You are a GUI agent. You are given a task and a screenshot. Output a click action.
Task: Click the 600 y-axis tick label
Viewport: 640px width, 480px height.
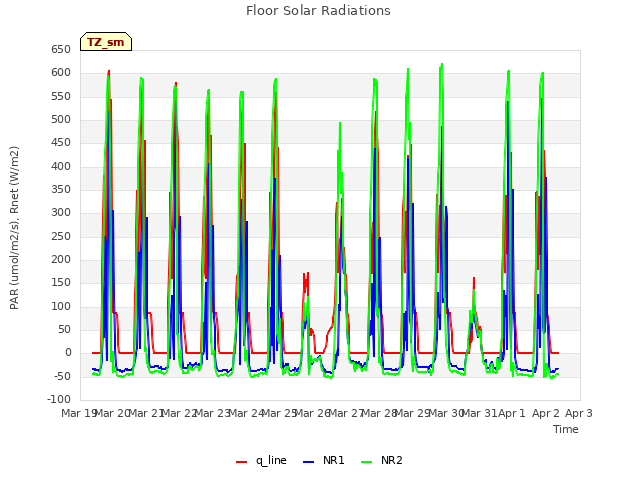61,73
